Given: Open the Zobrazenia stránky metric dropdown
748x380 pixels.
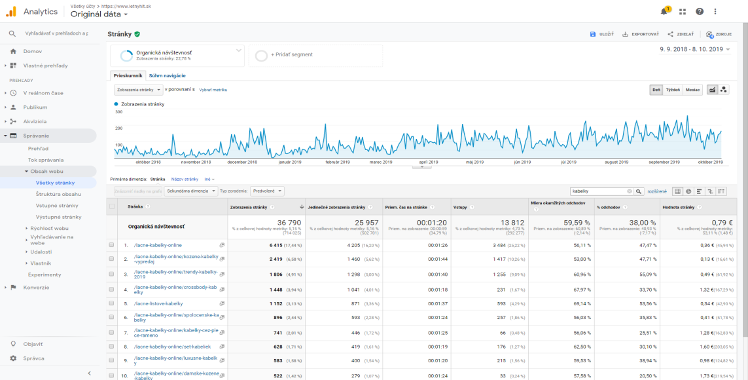Looking at the screenshot, I should tap(139, 90).
